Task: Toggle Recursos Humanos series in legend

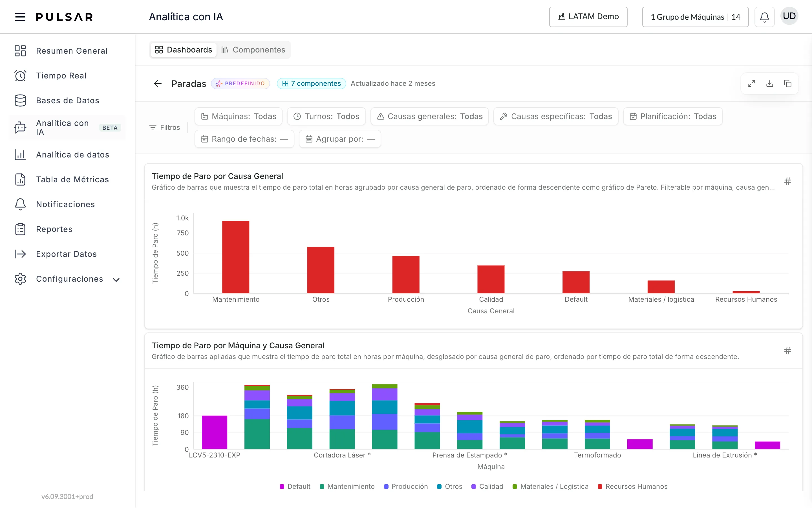Action: pos(632,487)
